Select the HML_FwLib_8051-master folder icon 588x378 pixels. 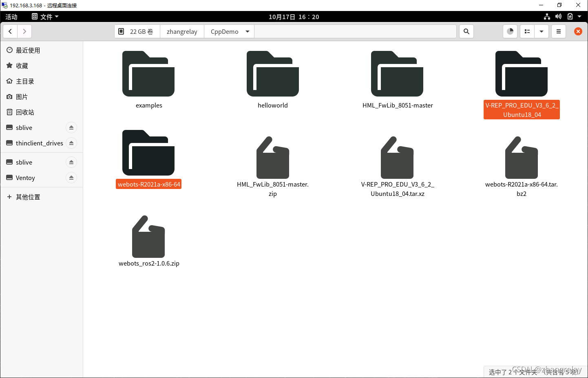[x=397, y=74]
